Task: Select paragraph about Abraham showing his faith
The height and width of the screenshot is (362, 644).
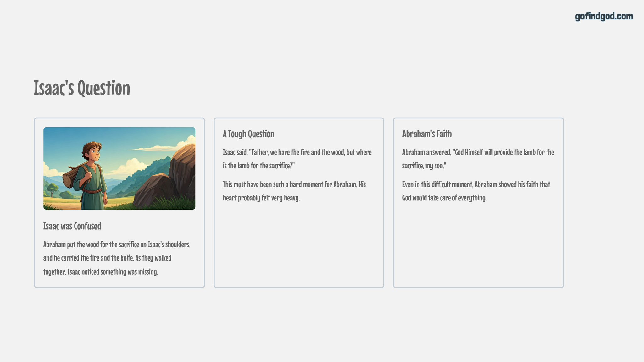Action: pos(476,191)
